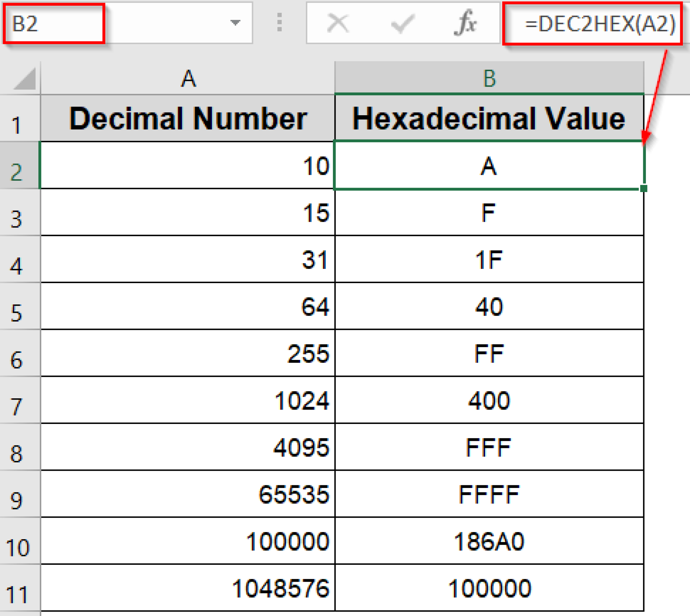Expand the Name Box dropdown arrow
Viewport: 690px width, 616px height.
(235, 23)
